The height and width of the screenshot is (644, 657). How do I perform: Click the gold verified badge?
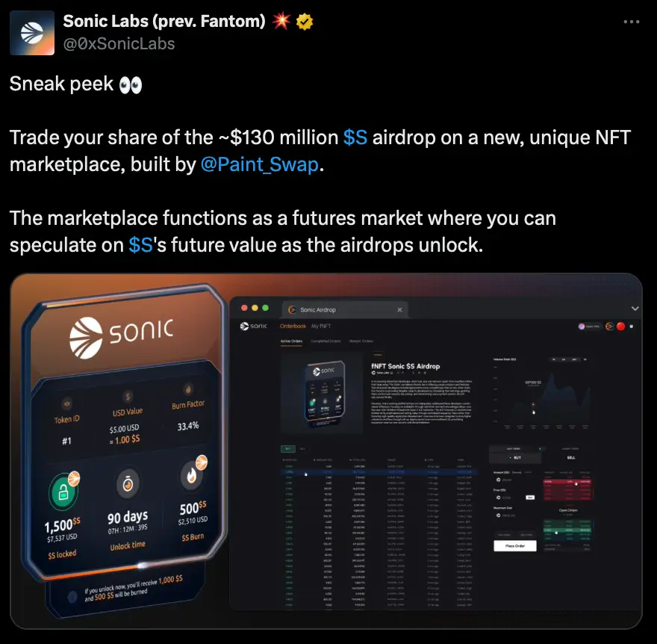[305, 22]
